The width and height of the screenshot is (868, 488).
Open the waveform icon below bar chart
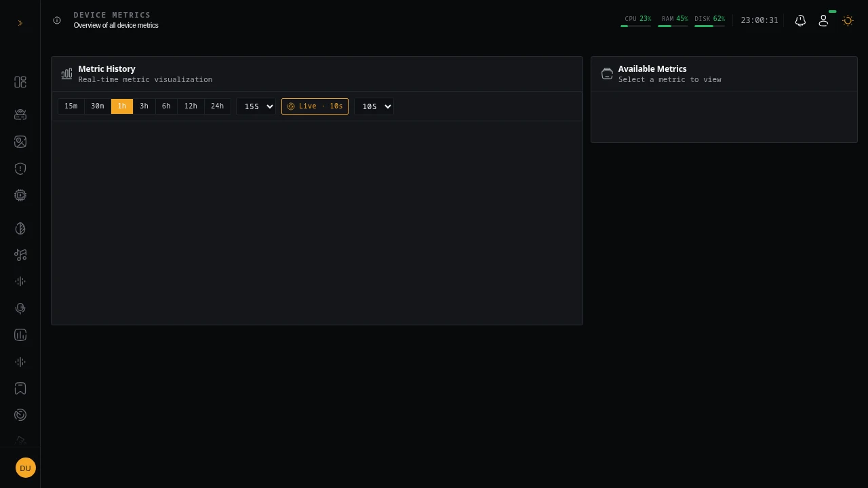click(x=20, y=362)
